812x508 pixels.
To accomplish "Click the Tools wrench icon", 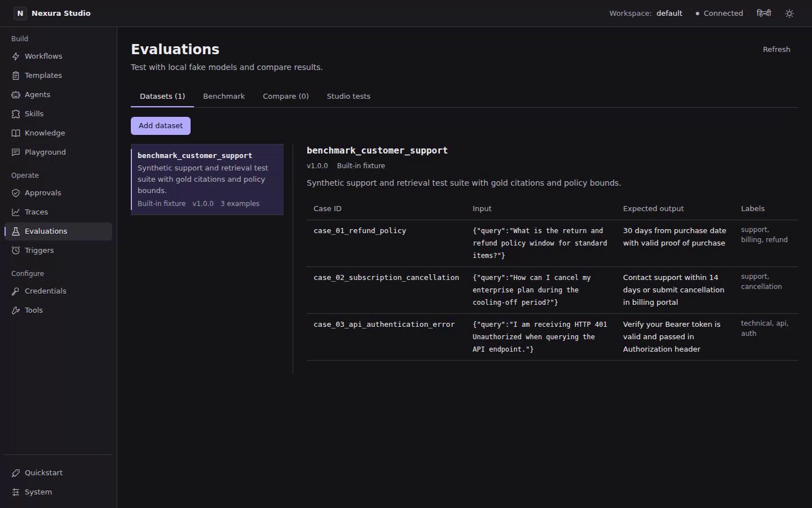I will (16, 310).
